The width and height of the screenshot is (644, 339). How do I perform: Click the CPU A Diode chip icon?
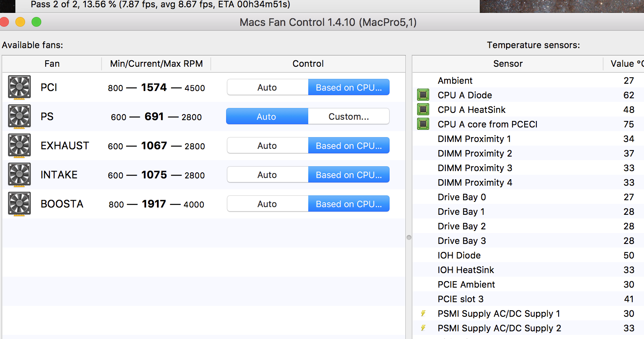click(x=423, y=95)
